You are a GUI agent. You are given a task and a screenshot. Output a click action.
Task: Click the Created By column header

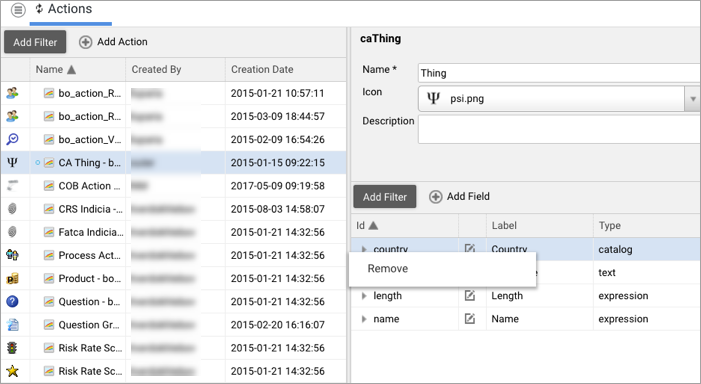pyautogui.click(x=156, y=69)
